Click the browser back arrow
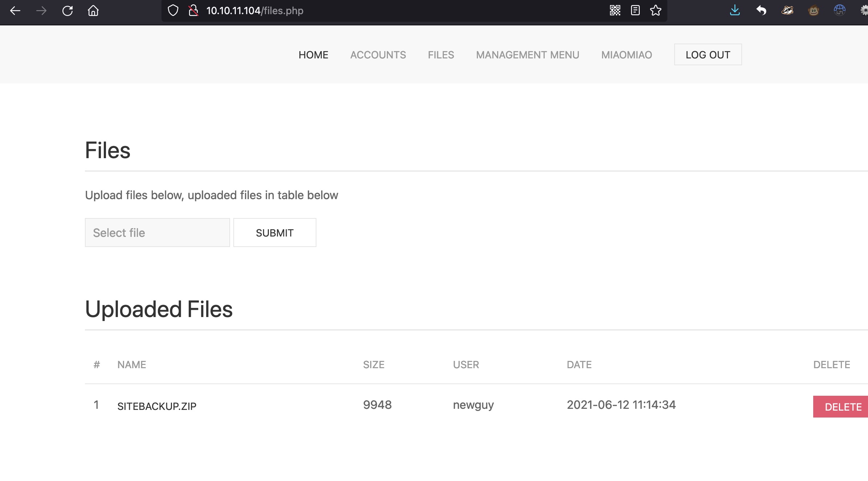This screenshot has width=868, height=481. pos(15,11)
